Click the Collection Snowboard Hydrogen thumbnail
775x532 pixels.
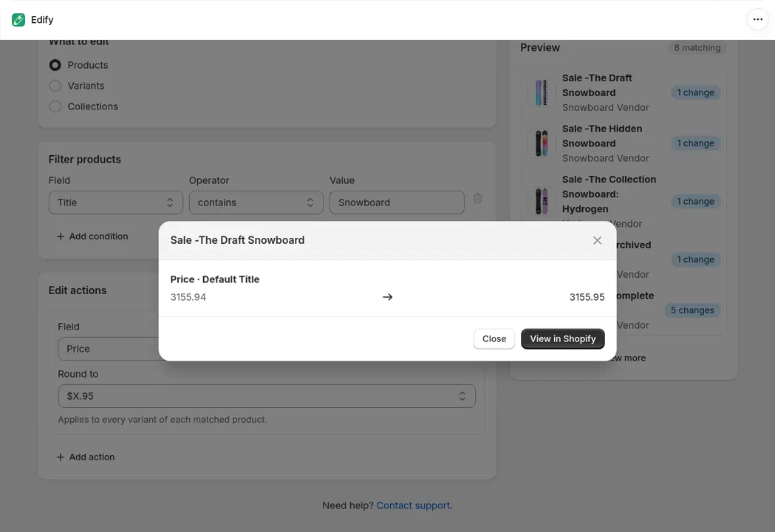(x=542, y=201)
